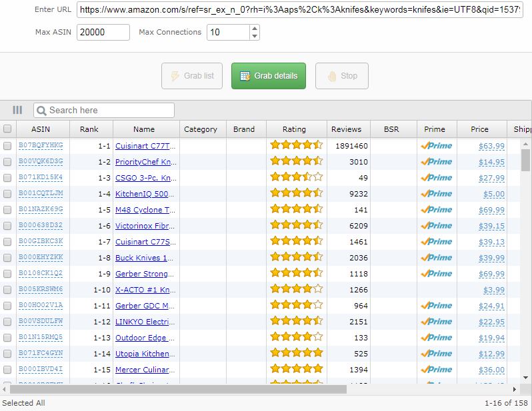Click the Prime badge in KitchenIQ row
Viewport: 532px width, 411px height.
click(437, 193)
